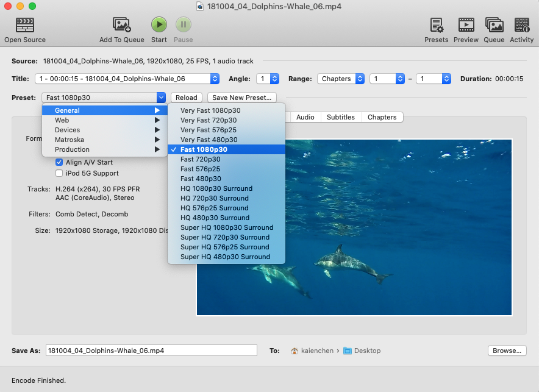Click the Source info line text

(x=148, y=61)
